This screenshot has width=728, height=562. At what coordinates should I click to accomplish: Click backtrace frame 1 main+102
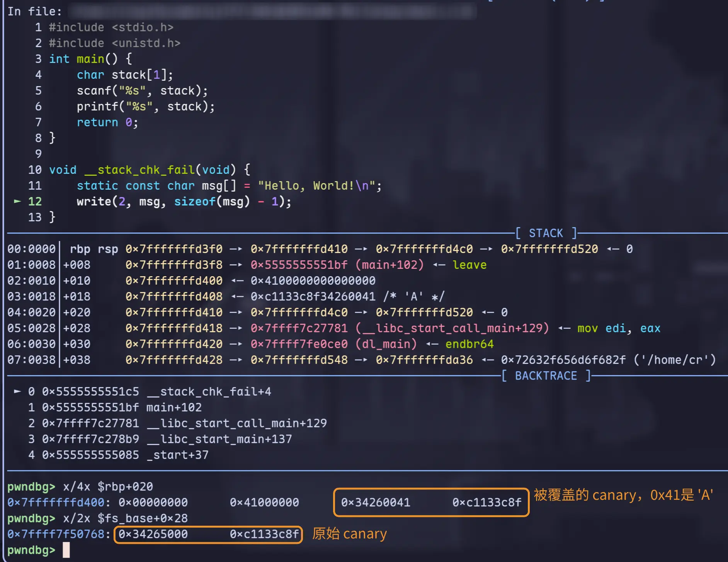(x=115, y=407)
